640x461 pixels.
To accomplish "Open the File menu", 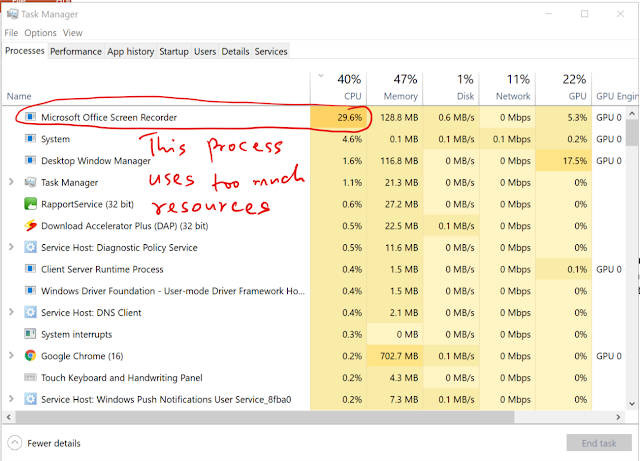I will pyautogui.click(x=11, y=33).
